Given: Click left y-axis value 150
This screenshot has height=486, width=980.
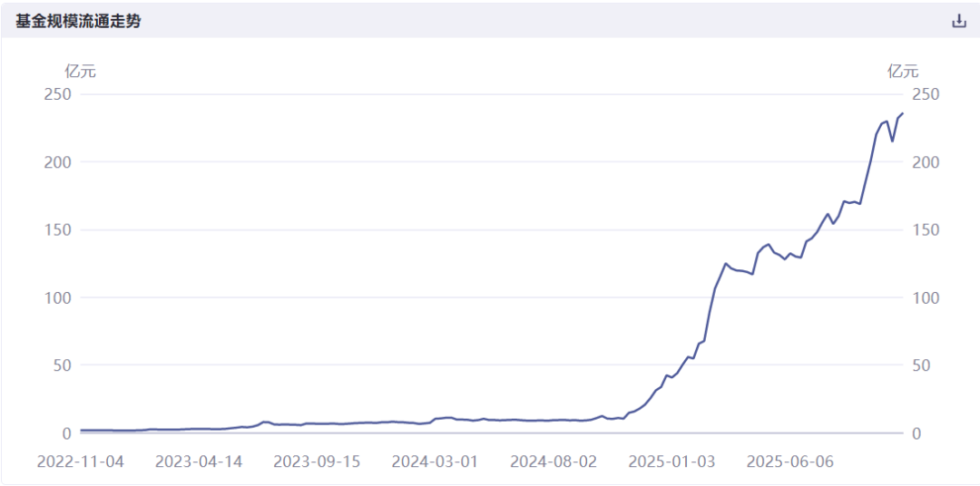Looking at the screenshot, I should (59, 230).
